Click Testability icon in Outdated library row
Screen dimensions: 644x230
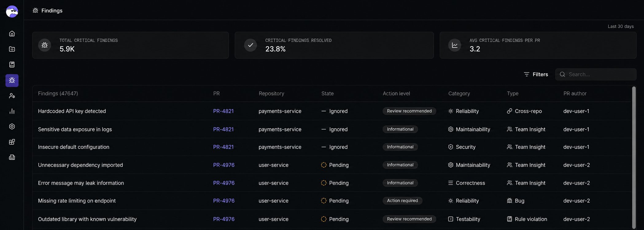pos(451,219)
